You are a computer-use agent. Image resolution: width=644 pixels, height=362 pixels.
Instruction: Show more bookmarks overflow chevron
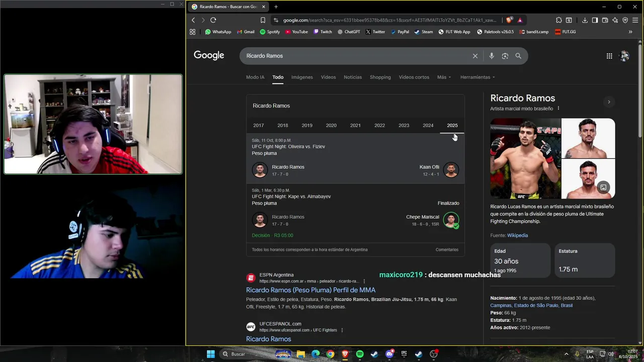pyautogui.click(x=630, y=32)
